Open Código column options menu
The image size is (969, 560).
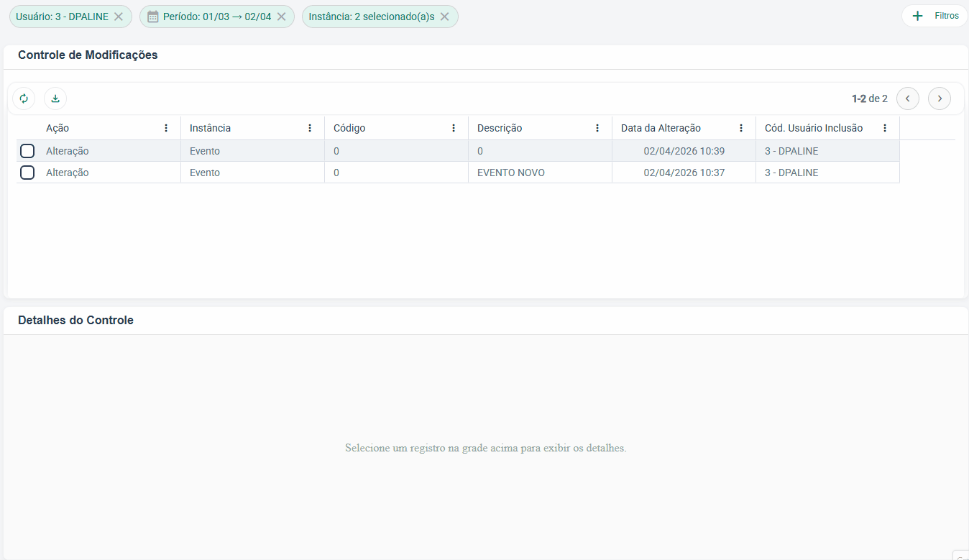[454, 128]
